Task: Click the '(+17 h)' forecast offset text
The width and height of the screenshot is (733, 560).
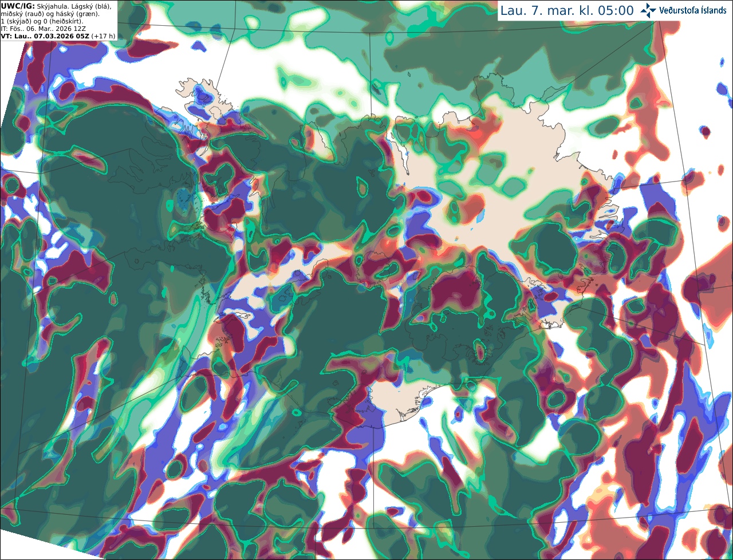Action: [x=103, y=36]
